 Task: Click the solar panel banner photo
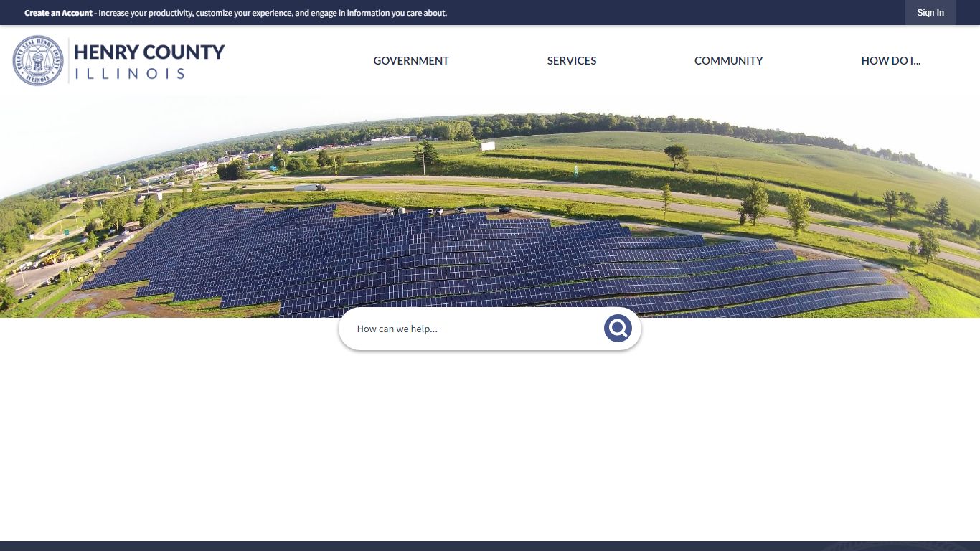point(490,207)
